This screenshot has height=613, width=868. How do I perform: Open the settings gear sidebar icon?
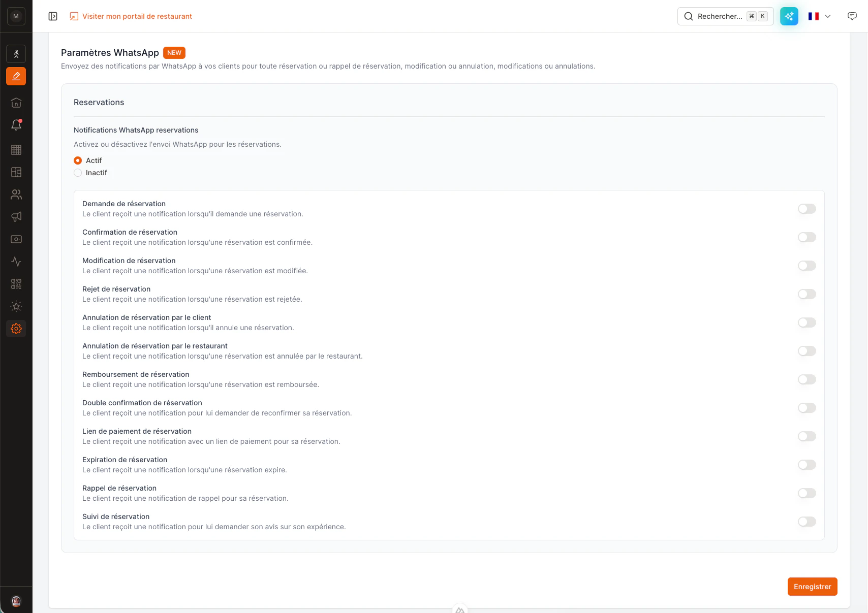point(16,329)
